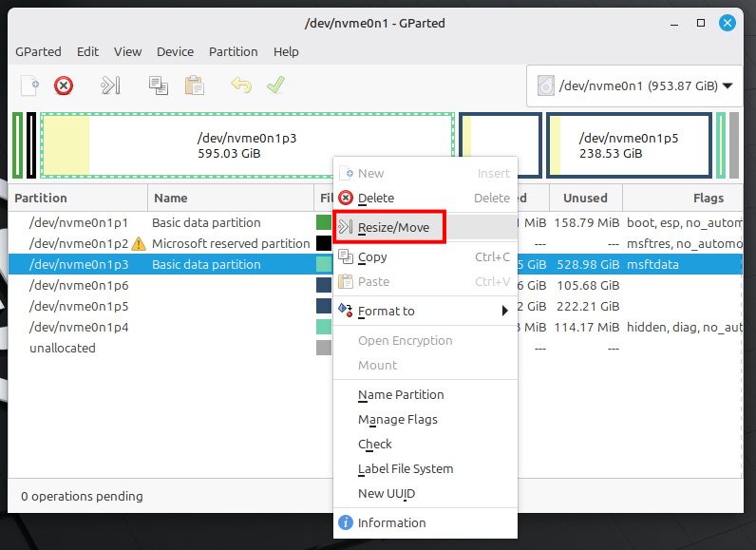The height and width of the screenshot is (550, 756).
Task: Choose Information in the context menu
Action: pos(391,522)
